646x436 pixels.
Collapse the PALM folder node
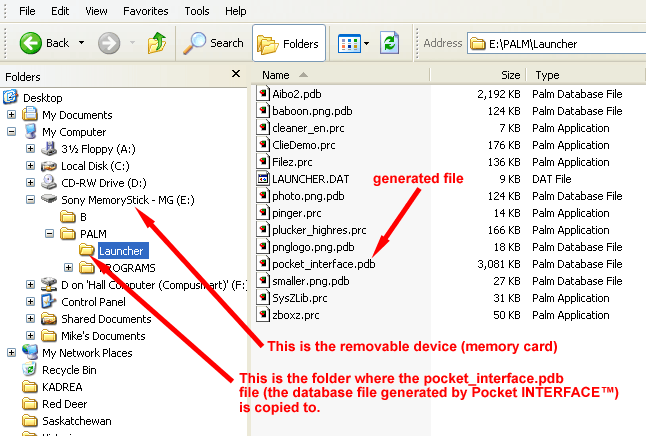pyautogui.click(x=49, y=234)
